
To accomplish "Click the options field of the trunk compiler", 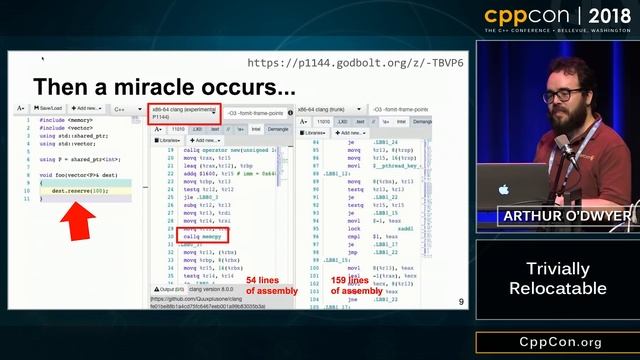I will 400,109.
